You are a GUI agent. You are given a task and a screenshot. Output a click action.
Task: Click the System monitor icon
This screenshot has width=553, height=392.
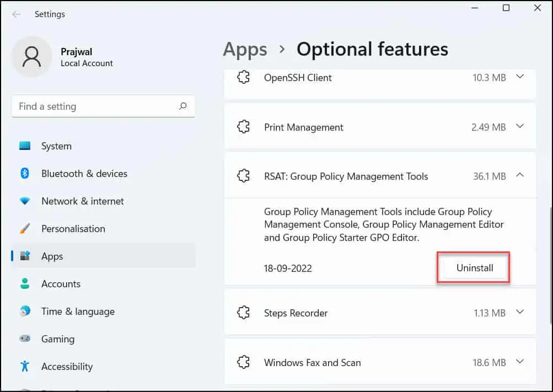(x=25, y=146)
